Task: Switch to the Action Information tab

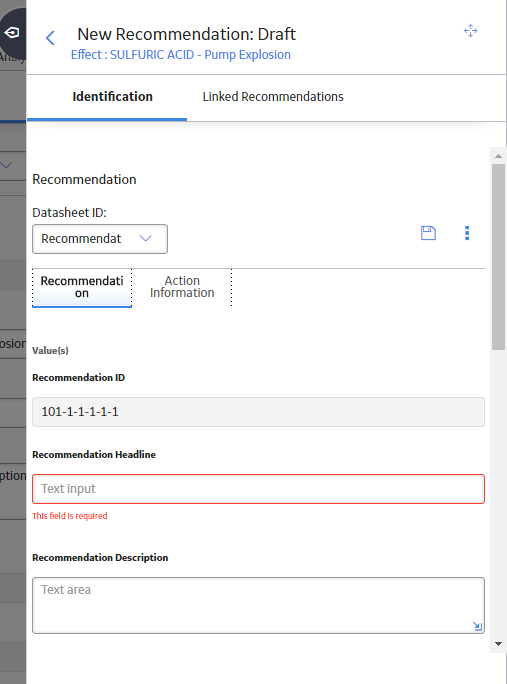Action: tap(182, 287)
